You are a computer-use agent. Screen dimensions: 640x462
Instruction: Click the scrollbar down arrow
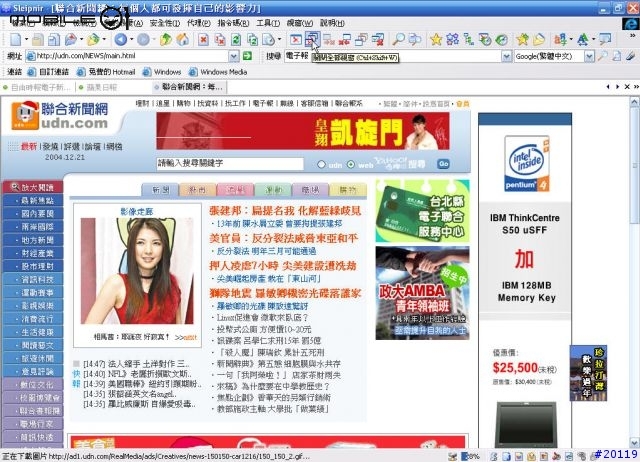635,442
